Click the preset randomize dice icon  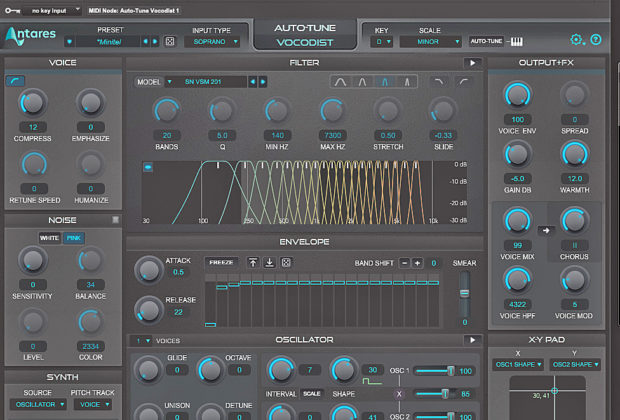coord(170,42)
